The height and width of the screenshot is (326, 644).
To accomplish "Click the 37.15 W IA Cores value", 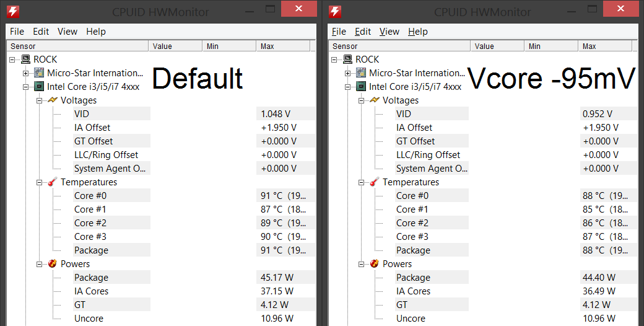I will click(277, 291).
